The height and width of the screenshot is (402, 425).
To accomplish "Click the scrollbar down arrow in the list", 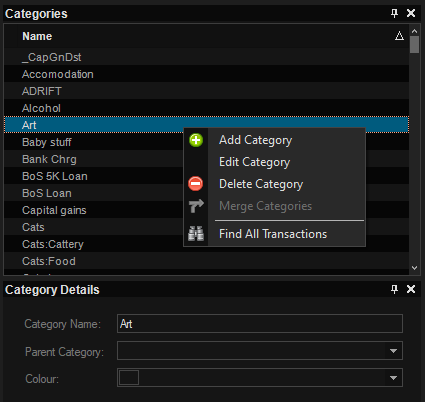I will point(414,268).
